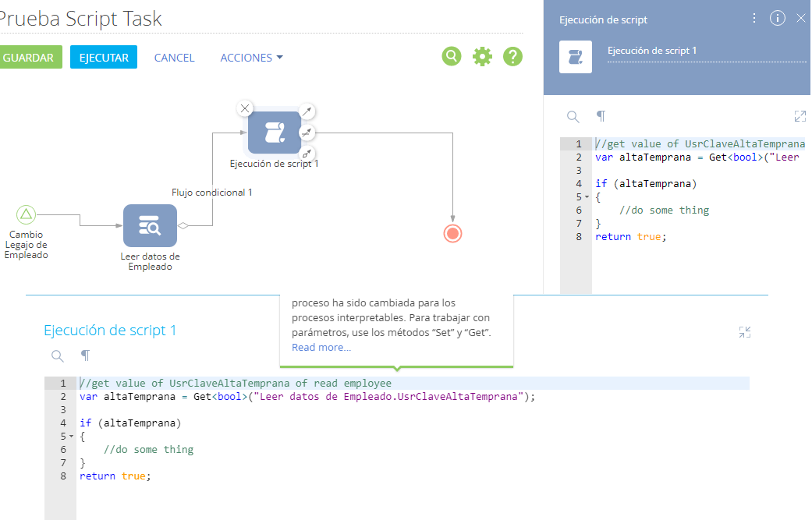Select the Leer datos de Empleado element
Image resolution: width=812 pixels, height=520 pixels.
150,226
